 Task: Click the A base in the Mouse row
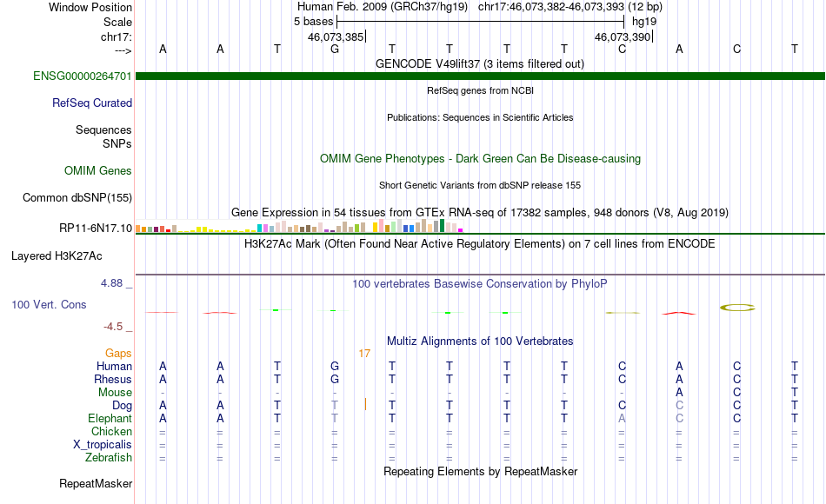point(680,393)
